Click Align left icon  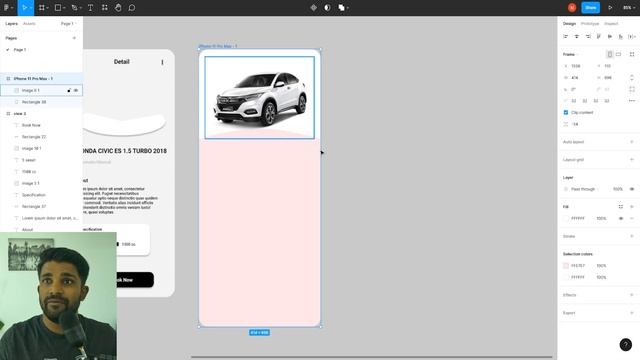(x=566, y=37)
